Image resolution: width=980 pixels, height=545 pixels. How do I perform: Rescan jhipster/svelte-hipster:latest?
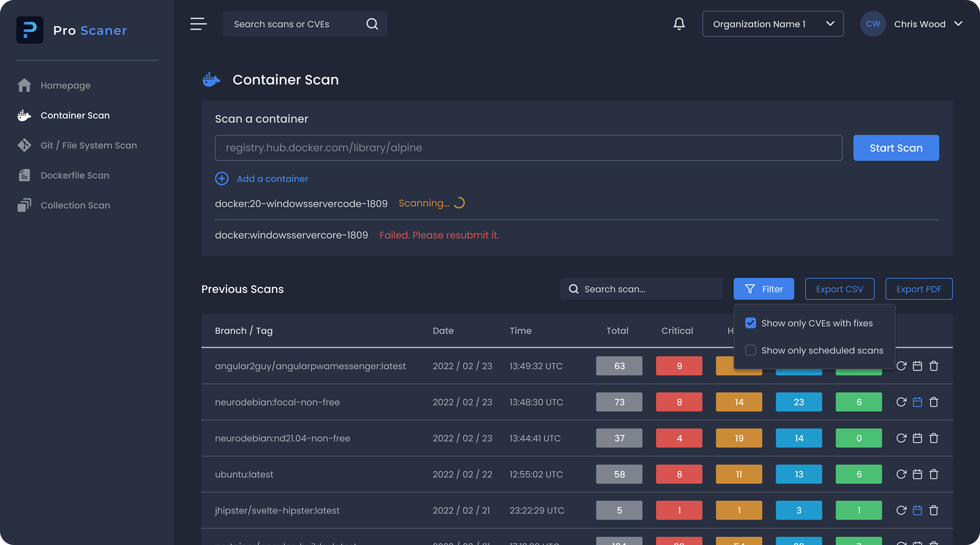901,510
